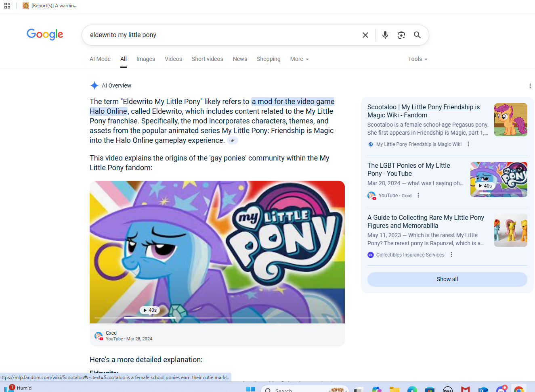Click the Collectibles Insurance Services favicon
The width and height of the screenshot is (535, 392).
tap(371, 255)
